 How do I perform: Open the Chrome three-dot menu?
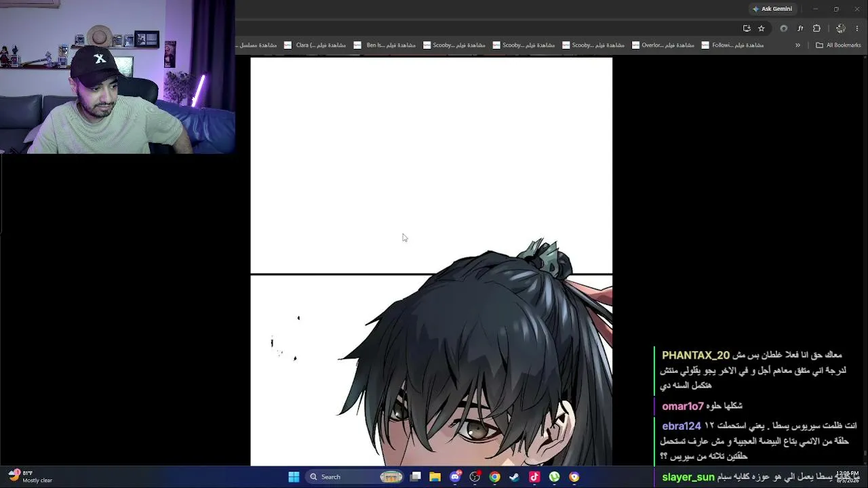tap(858, 28)
